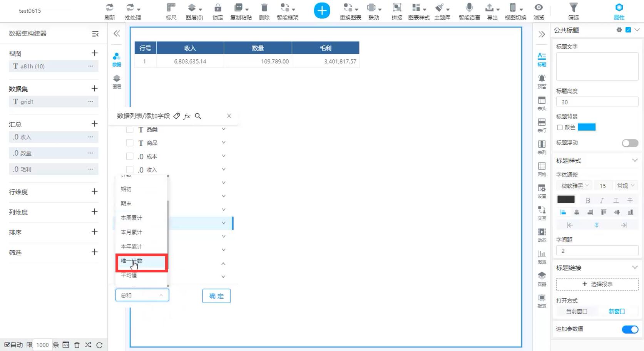Image resolution: width=644 pixels, height=351 pixels.
Task: Enable the 标题背景 颜色 checkbox
Action: point(560,128)
